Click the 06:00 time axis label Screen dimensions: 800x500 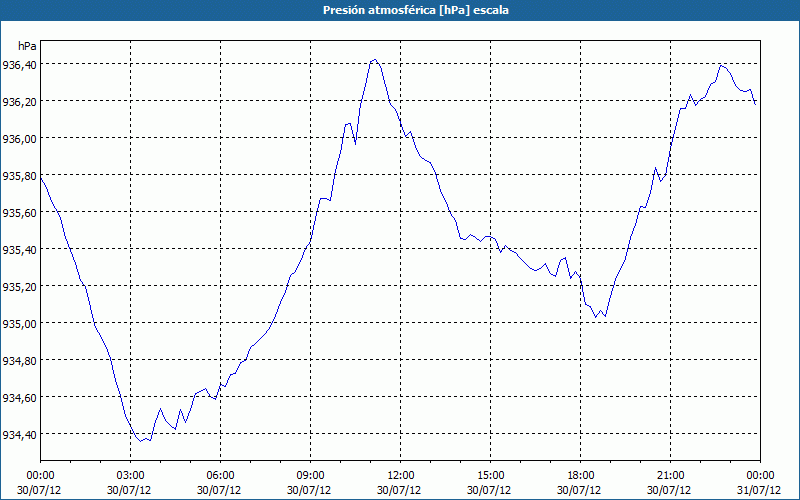click(x=220, y=475)
